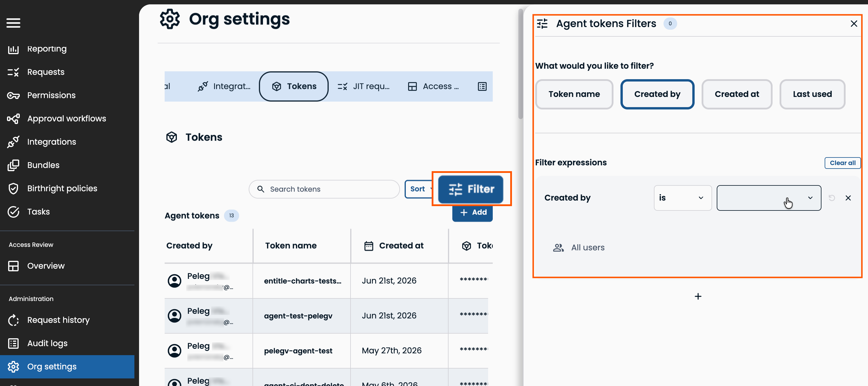This screenshot has height=386, width=868.
Task: Remove the Created by filter expression
Action: pyautogui.click(x=848, y=198)
